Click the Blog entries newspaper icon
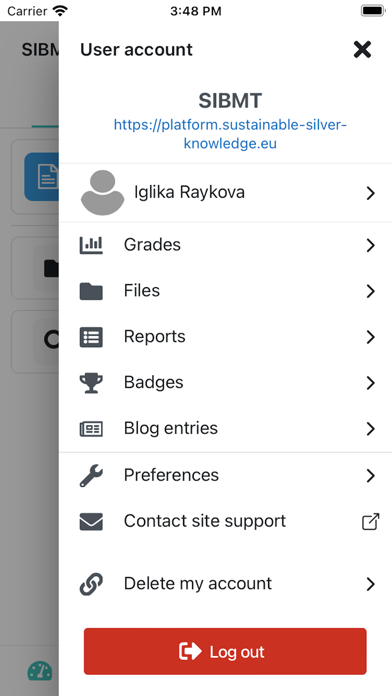The height and width of the screenshot is (696, 392). tap(91, 429)
